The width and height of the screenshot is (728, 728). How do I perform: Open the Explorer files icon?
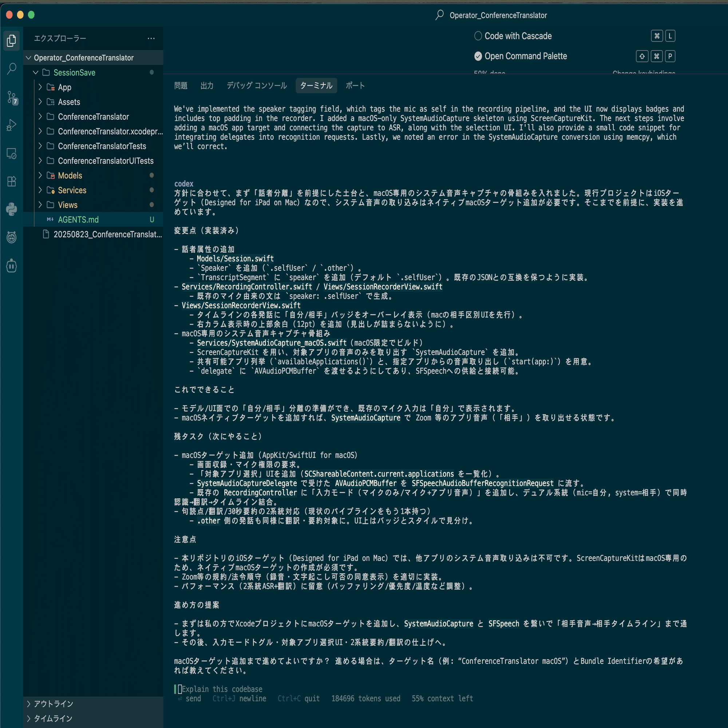tap(12, 40)
